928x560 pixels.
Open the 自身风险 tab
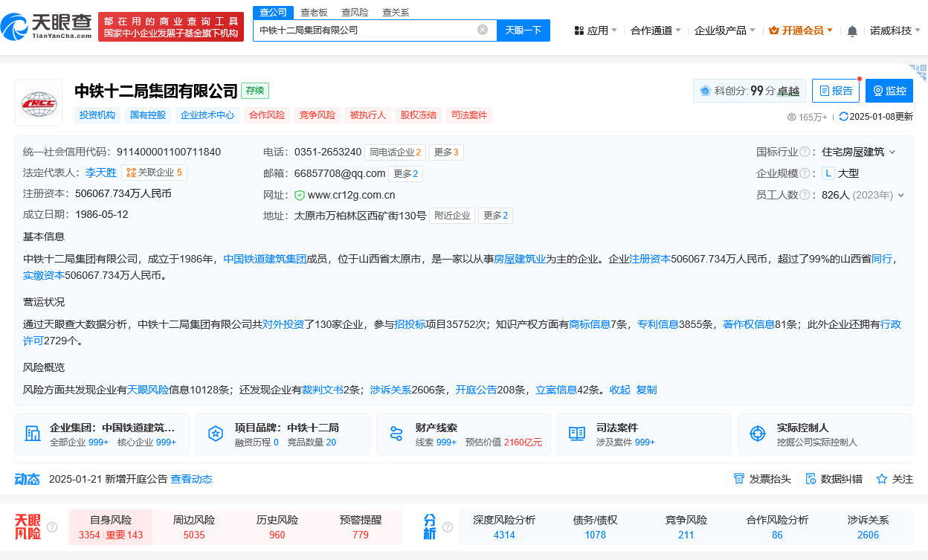pos(111,527)
